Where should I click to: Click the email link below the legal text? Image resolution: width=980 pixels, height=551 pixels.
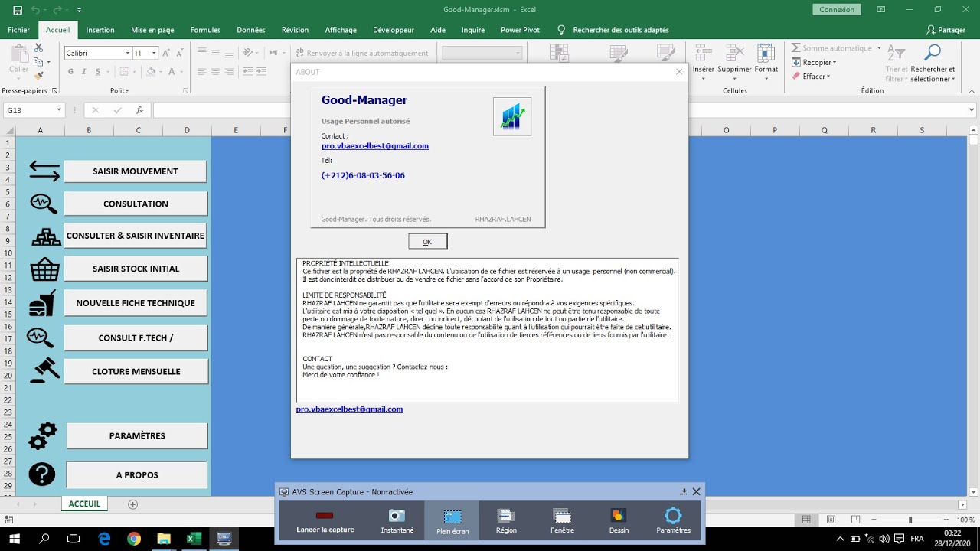click(x=350, y=409)
